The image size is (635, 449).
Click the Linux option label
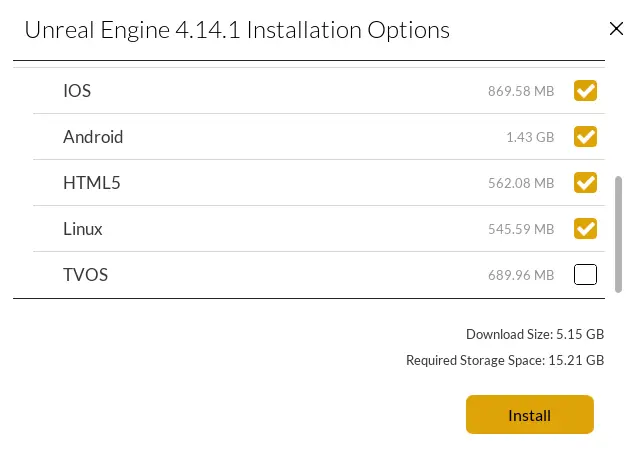[x=83, y=229]
